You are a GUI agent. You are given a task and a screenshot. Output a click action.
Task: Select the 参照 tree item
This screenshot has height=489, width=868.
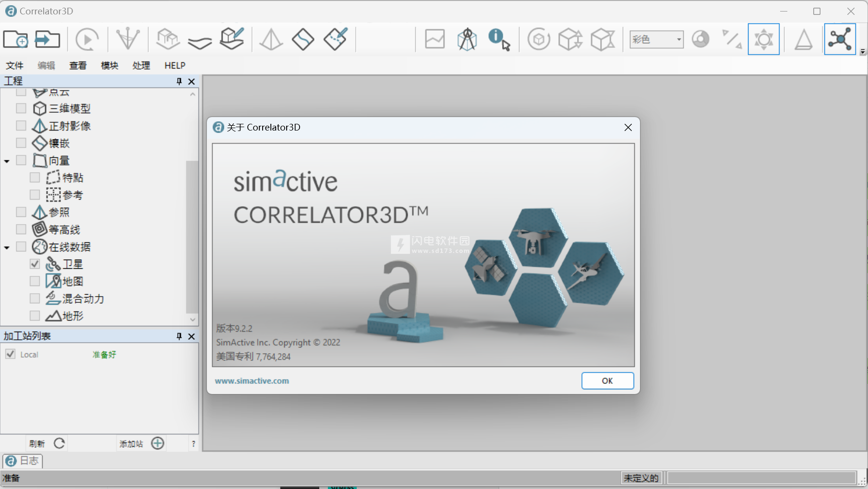[59, 212]
